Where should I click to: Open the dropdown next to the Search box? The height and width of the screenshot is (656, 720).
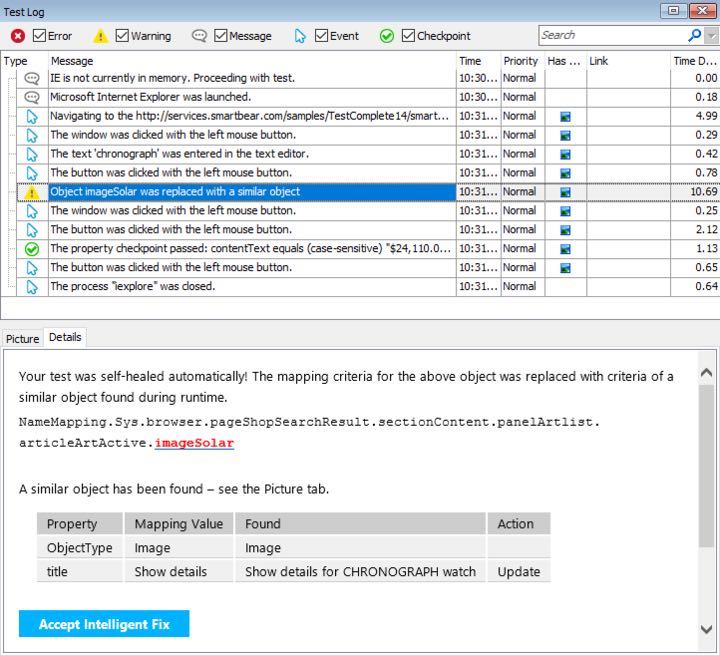pos(711,35)
